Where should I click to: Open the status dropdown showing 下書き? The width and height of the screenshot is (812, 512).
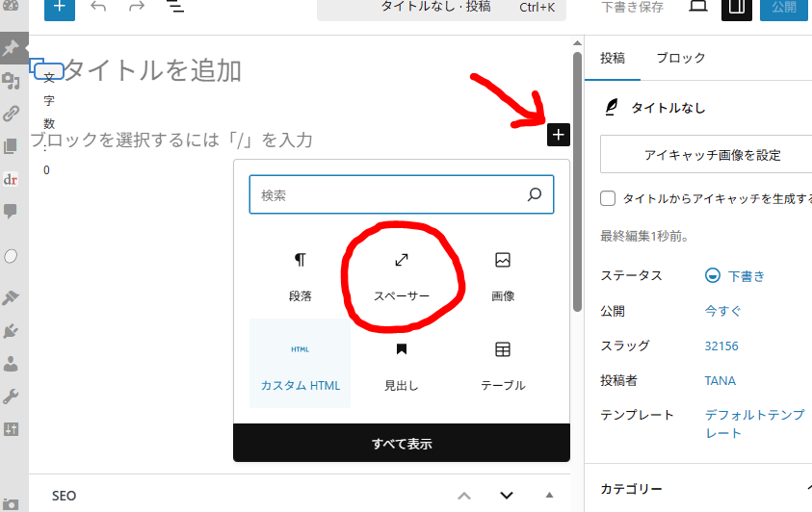coord(736,275)
